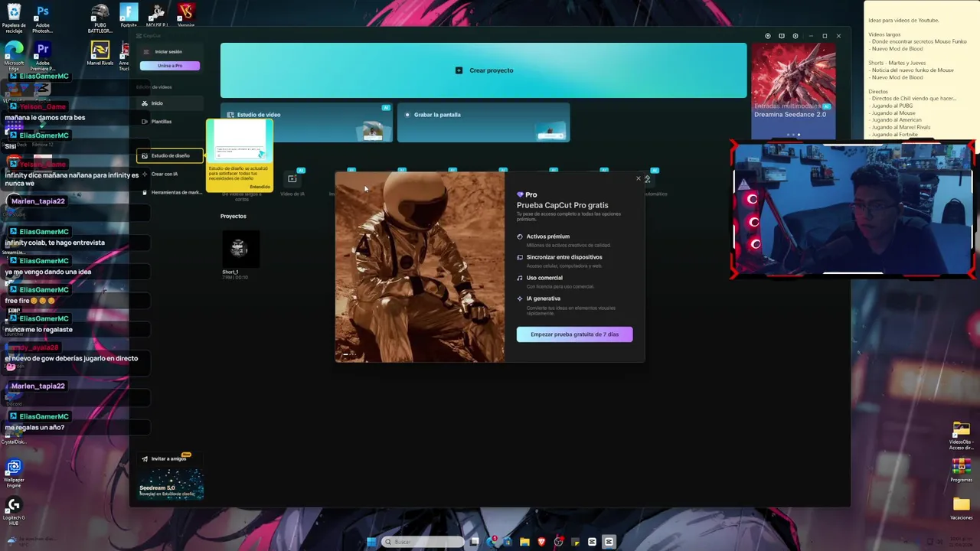This screenshot has width=980, height=551.
Task: Click the Estudio de diseño sidebar icon
Action: 144,156
